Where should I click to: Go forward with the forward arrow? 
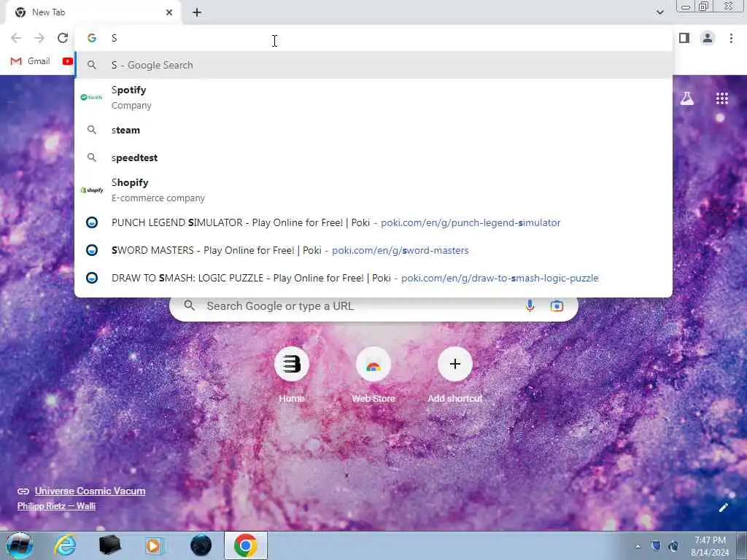pyautogui.click(x=39, y=38)
